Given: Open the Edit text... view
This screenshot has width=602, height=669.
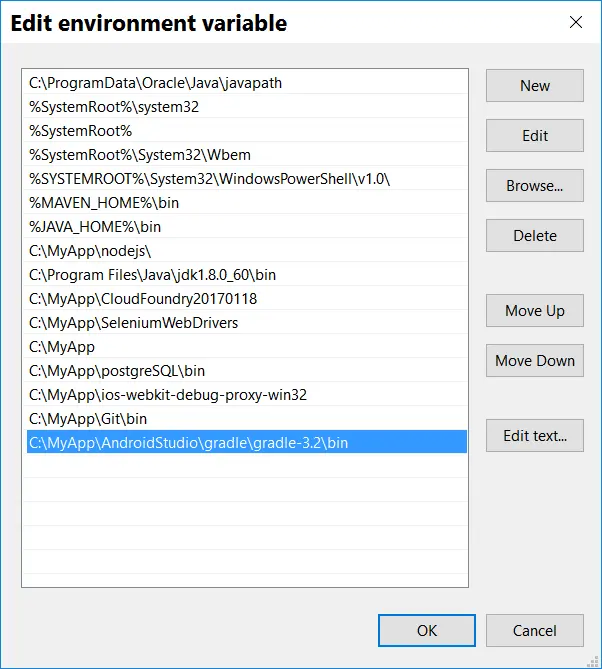Looking at the screenshot, I should tap(535, 436).
